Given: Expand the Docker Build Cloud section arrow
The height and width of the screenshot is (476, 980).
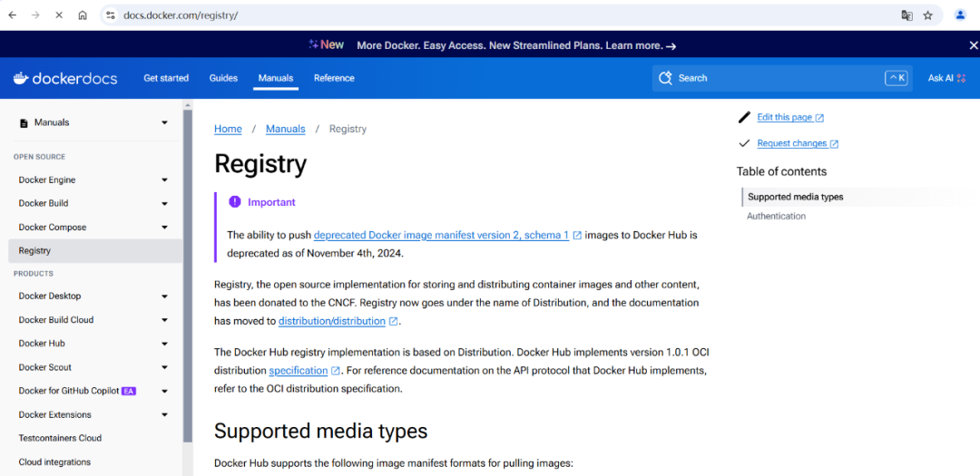Looking at the screenshot, I should coord(164,320).
